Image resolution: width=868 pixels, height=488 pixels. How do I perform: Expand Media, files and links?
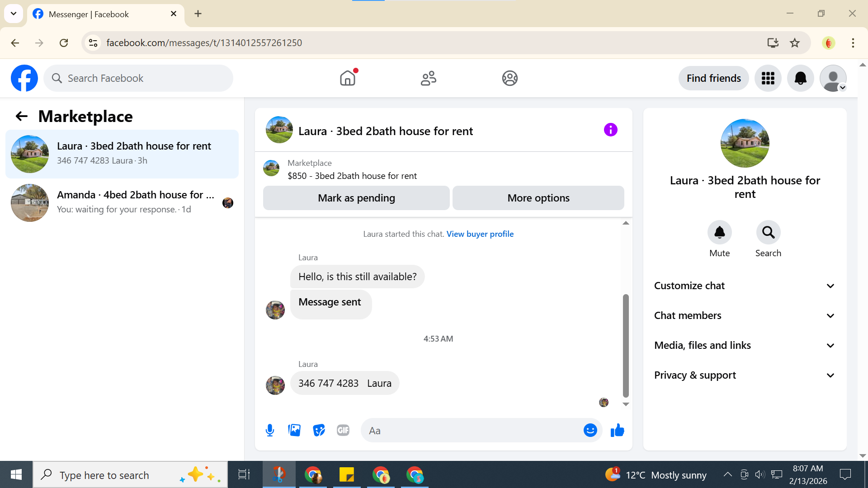pos(744,345)
